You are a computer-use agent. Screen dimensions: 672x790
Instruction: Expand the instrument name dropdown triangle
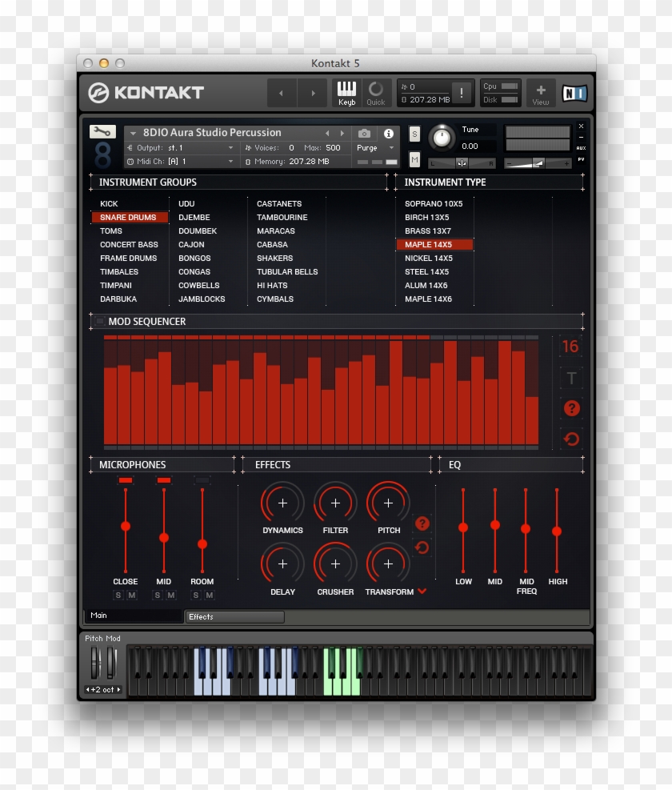point(133,134)
